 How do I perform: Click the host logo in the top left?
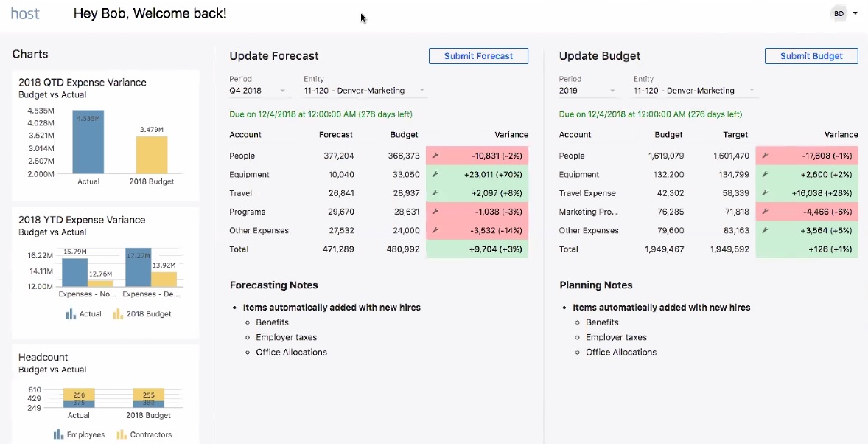pos(24,13)
